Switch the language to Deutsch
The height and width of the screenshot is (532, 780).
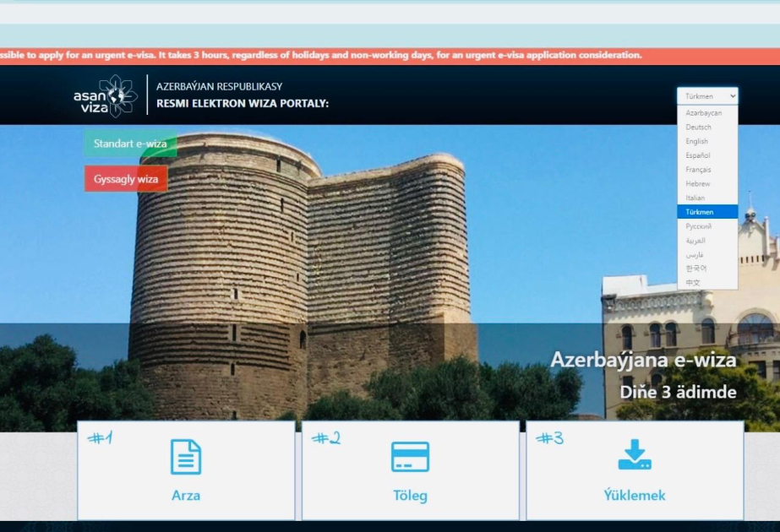pyautogui.click(x=700, y=127)
